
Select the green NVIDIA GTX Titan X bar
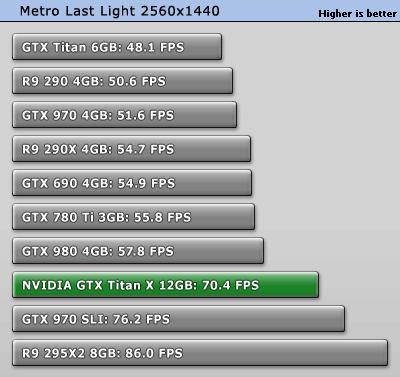pos(166,285)
